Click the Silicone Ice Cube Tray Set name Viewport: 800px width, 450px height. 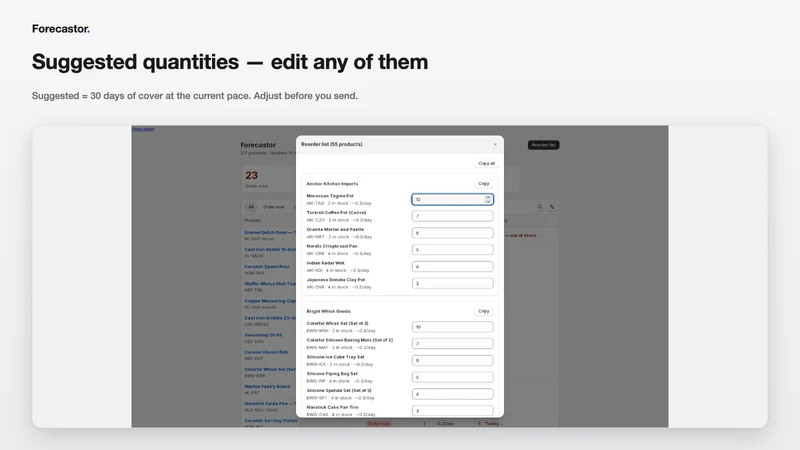pyautogui.click(x=336, y=357)
